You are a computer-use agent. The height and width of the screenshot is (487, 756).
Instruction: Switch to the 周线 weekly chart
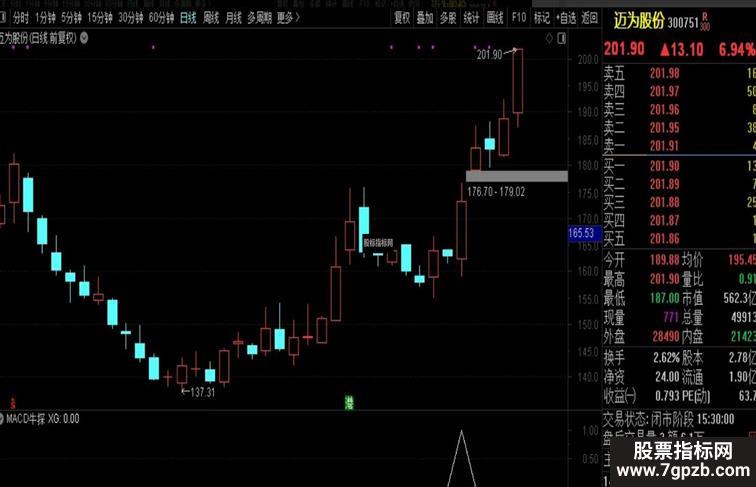(x=211, y=18)
